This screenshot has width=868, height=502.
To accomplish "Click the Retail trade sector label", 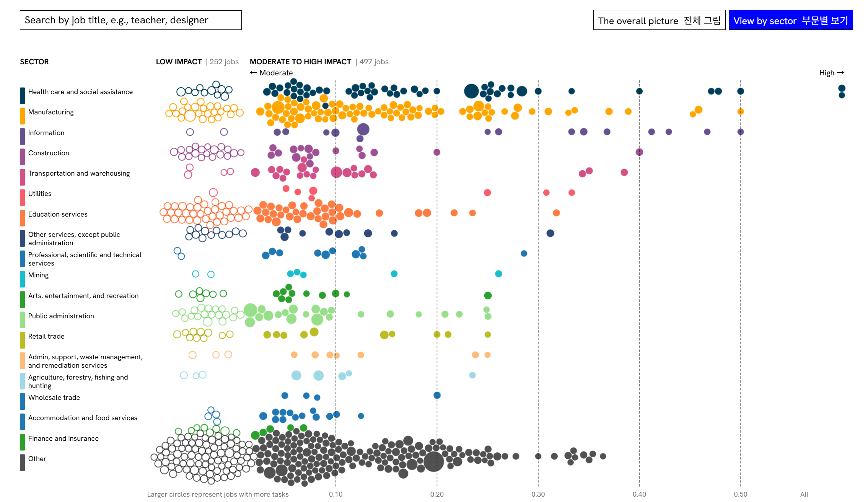I will coord(46,336).
